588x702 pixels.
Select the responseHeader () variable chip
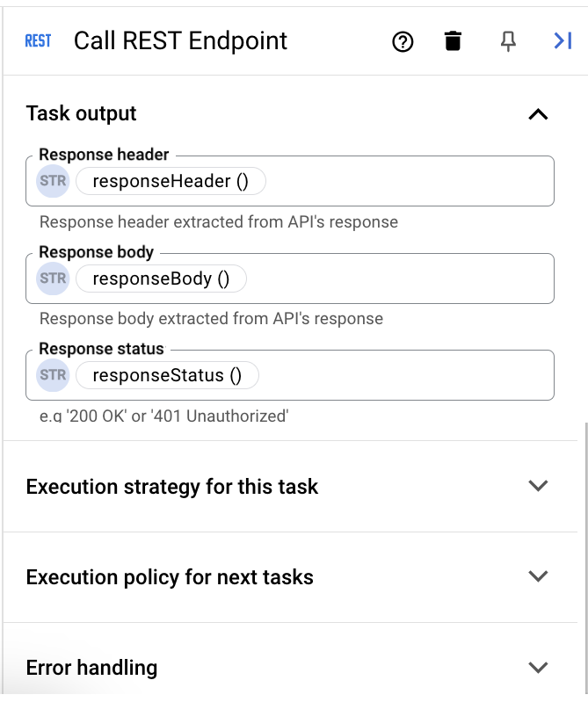click(x=171, y=181)
